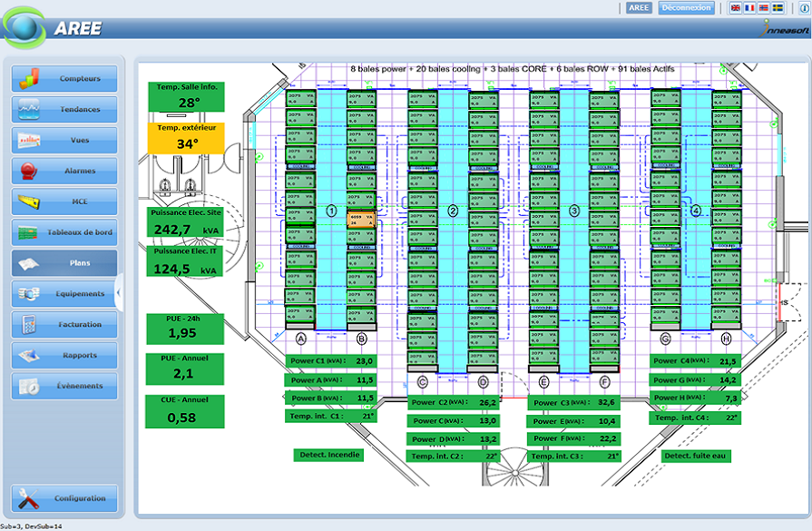Screen dimensions: 812x531
Task: Click the Inneasoft logo
Action: click(785, 29)
